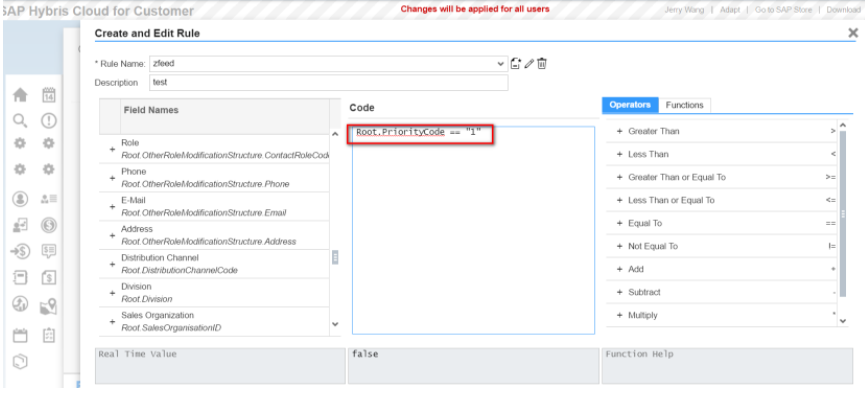Focus the Description input field
Image resolution: width=865 pixels, height=406 pixels.
tap(328, 82)
